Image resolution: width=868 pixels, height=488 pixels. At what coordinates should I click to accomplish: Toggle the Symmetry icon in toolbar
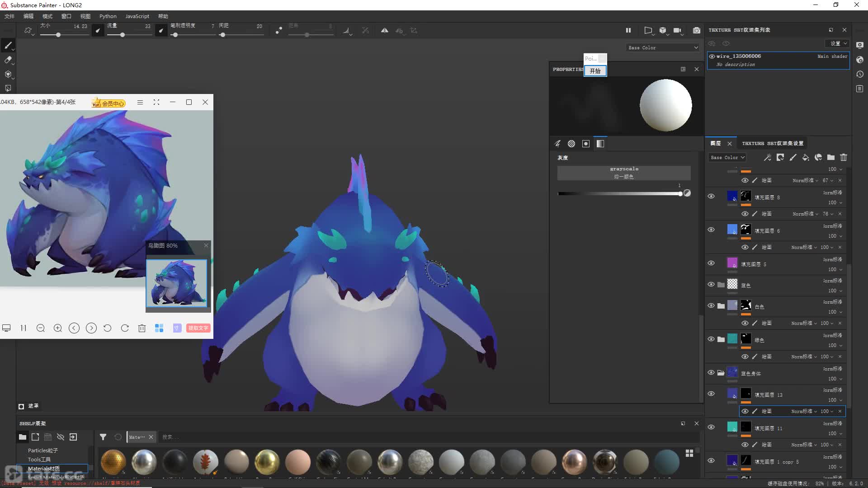384,30
